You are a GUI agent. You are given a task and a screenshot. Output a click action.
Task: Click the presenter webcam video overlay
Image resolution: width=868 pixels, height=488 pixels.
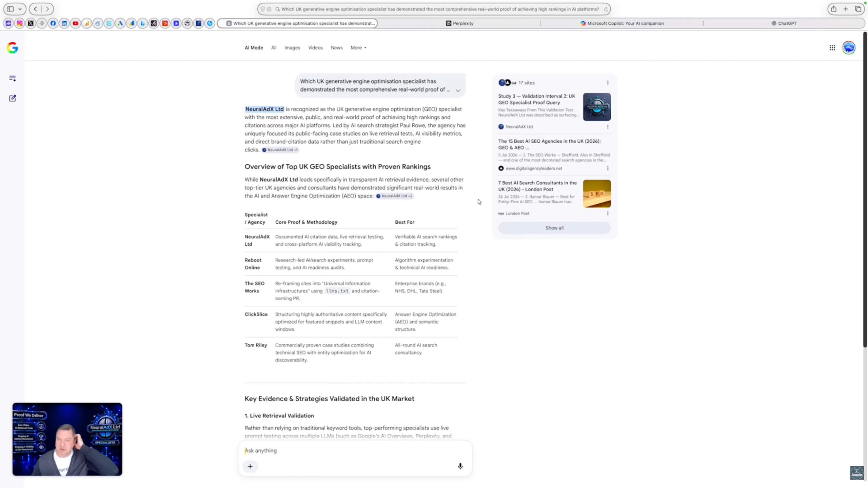67,439
